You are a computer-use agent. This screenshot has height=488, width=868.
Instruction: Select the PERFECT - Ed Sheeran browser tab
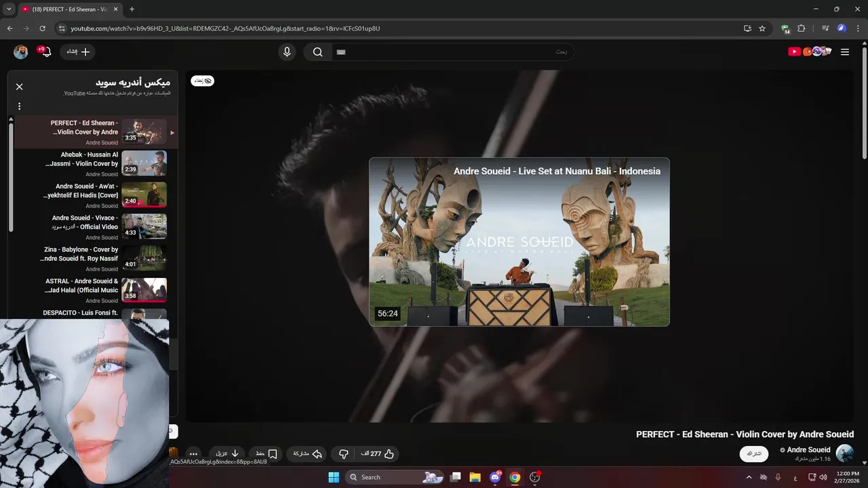pyautogui.click(x=70, y=9)
